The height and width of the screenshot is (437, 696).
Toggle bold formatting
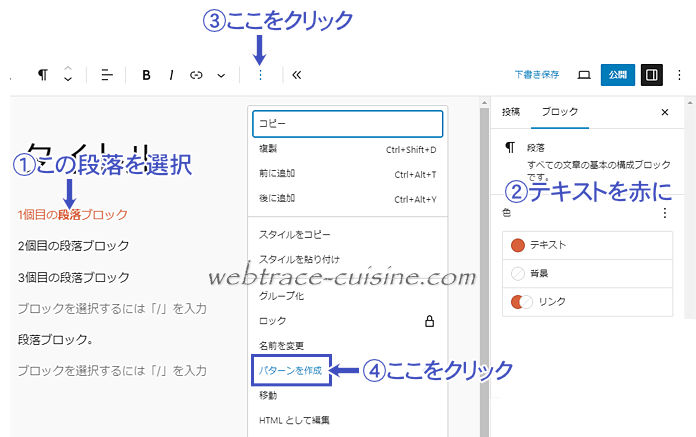tap(146, 75)
